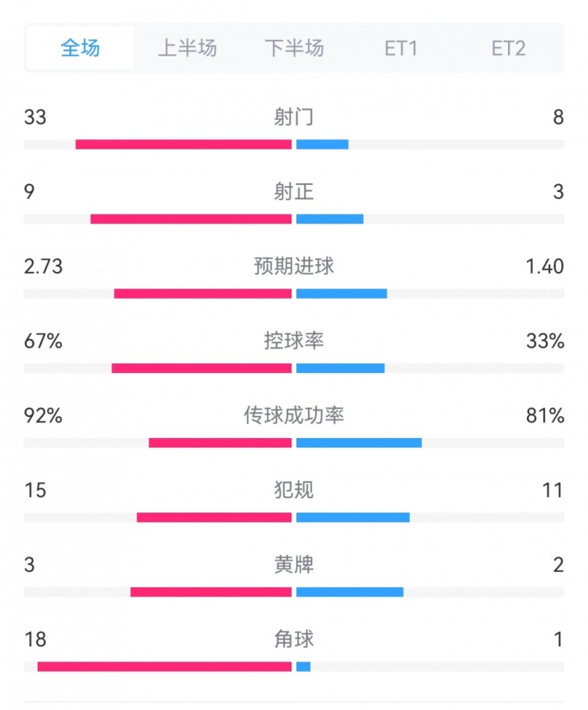The width and height of the screenshot is (588, 710).
Task: Click the 犯规 fouls label
Action: (294, 490)
